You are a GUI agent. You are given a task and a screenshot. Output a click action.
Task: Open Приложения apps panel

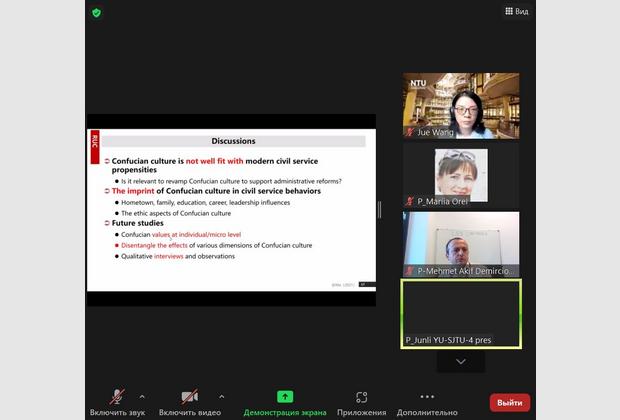click(361, 403)
